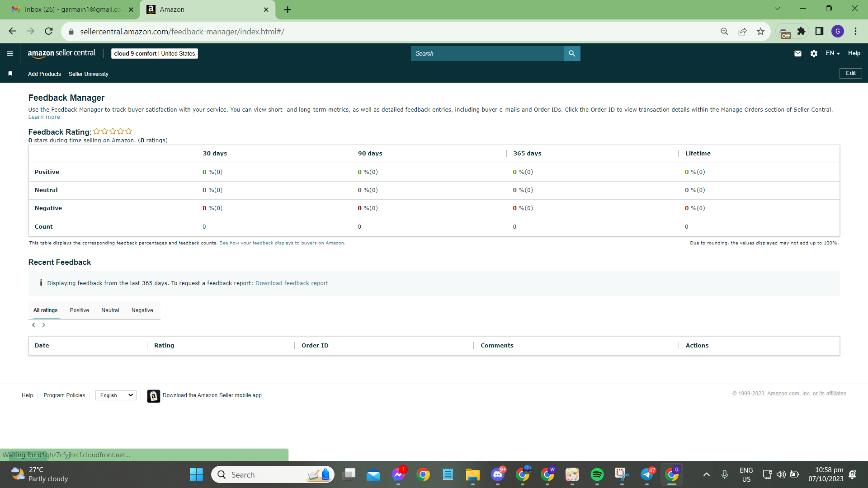Click the Seller University link
Image resolution: width=868 pixels, height=488 pixels.
[89, 74]
